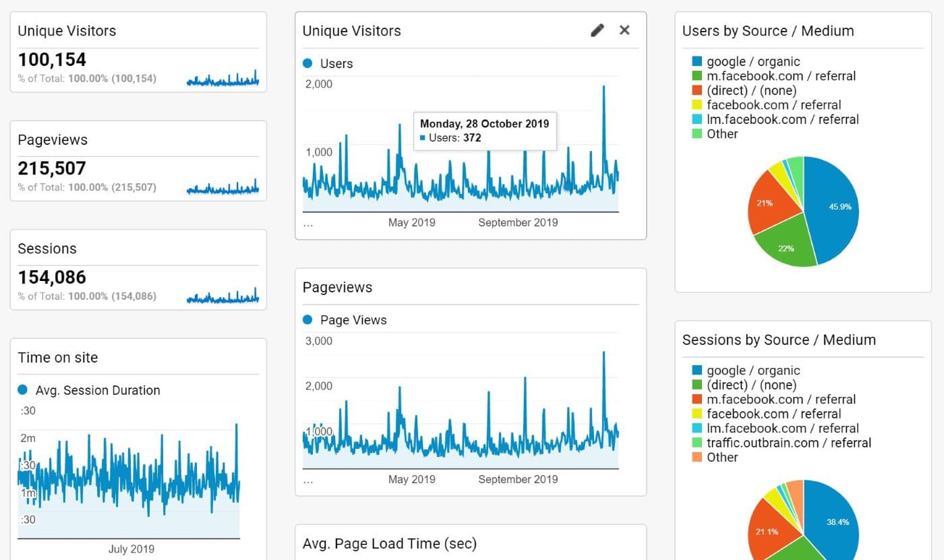944x560 pixels.
Task: Click the blue Users legend dot
Action: [x=308, y=64]
